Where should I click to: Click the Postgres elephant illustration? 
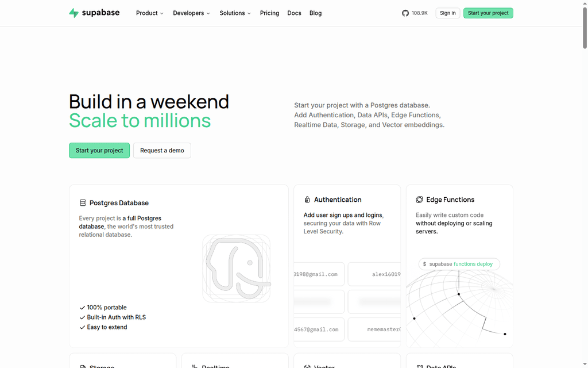point(237,269)
